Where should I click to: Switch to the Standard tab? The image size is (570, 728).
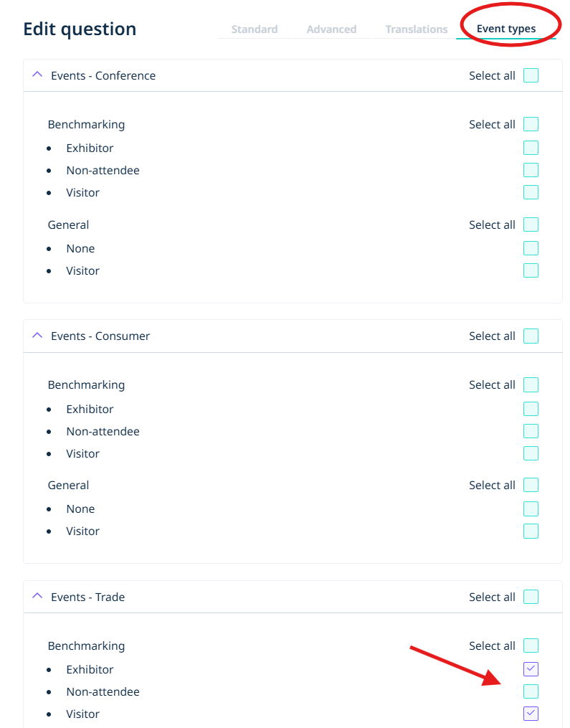(254, 29)
